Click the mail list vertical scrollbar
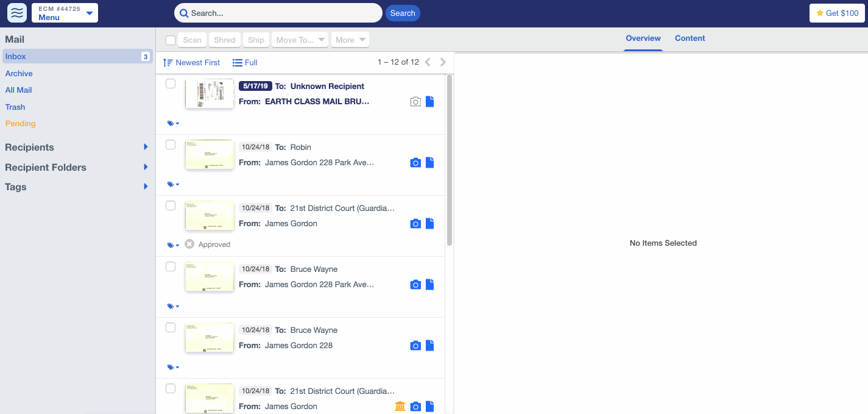 (450, 160)
